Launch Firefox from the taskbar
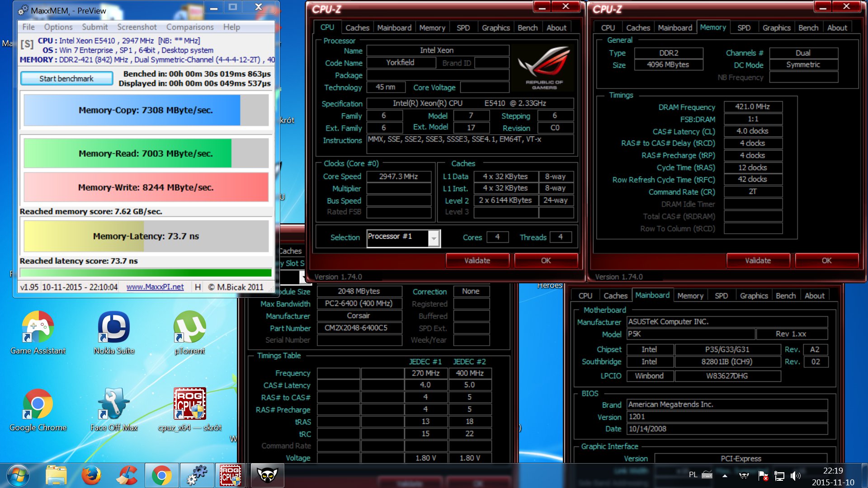This screenshot has width=868, height=488. tap(91, 476)
